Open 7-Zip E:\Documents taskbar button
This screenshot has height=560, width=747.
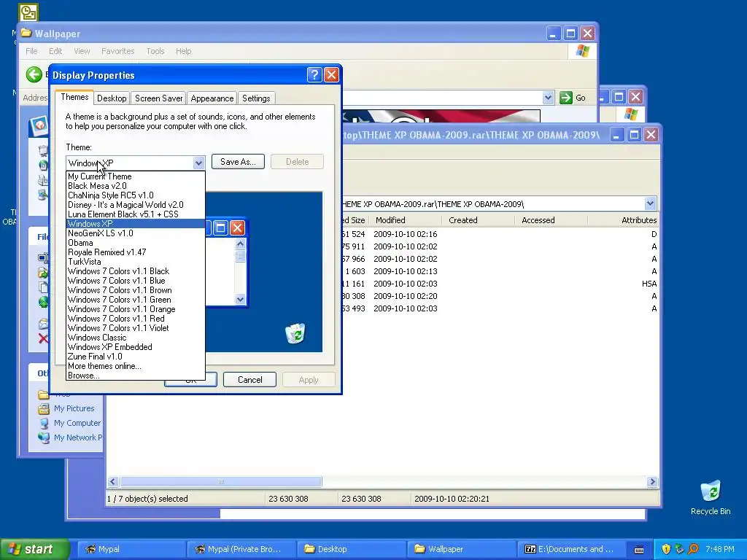(570, 549)
